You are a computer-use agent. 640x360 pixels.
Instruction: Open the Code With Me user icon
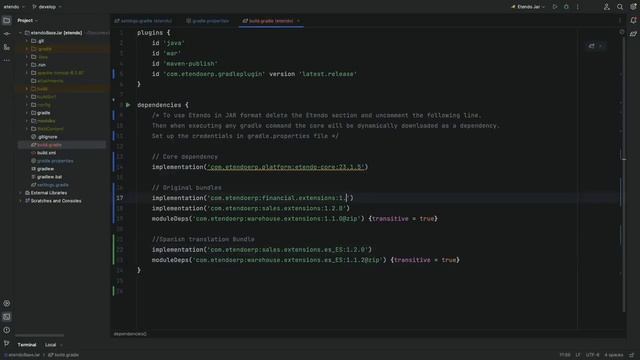click(607, 7)
